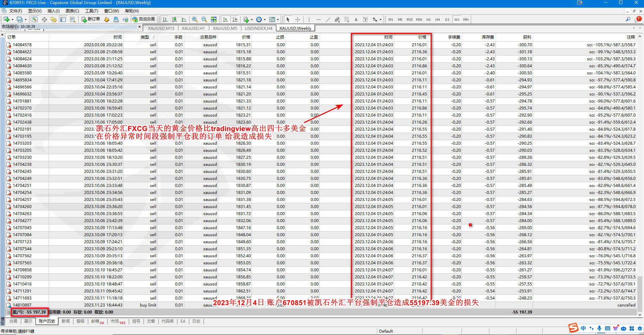Select the vertical line drawing tool
Image resolution: width=644 pixels, height=335 pixels.
coord(309,19)
